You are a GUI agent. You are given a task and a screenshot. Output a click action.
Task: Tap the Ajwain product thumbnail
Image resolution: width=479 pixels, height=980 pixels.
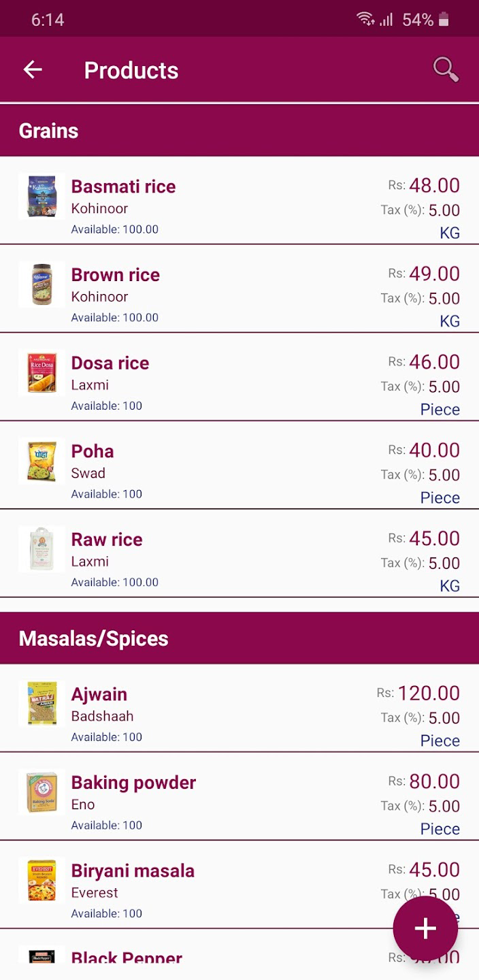42,704
